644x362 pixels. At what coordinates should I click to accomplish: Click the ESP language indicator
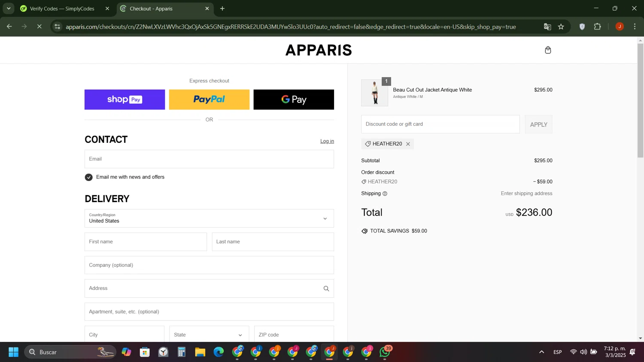tap(557, 352)
